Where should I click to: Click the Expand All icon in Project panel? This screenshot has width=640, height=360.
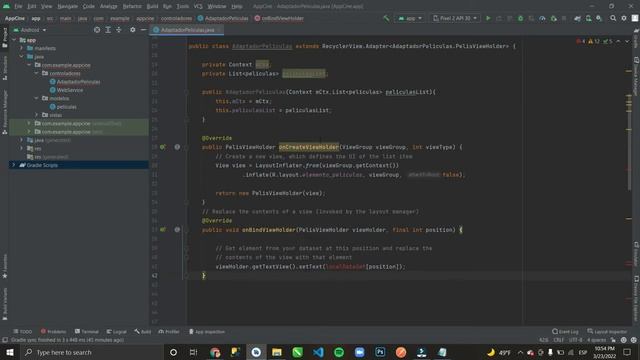pyautogui.click(x=108, y=30)
